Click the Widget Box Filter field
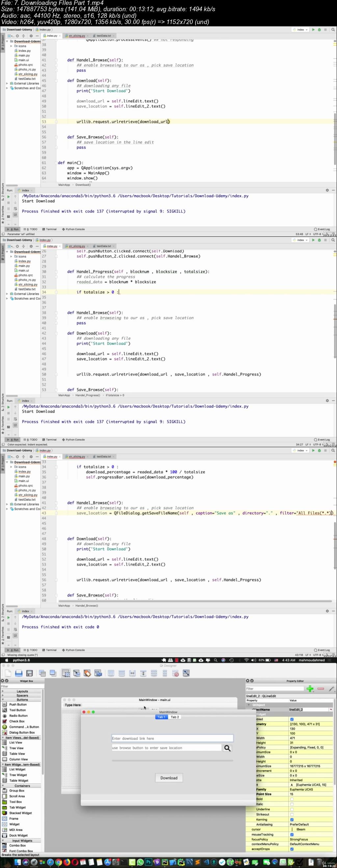The height and width of the screenshot is (868, 337). (22, 686)
